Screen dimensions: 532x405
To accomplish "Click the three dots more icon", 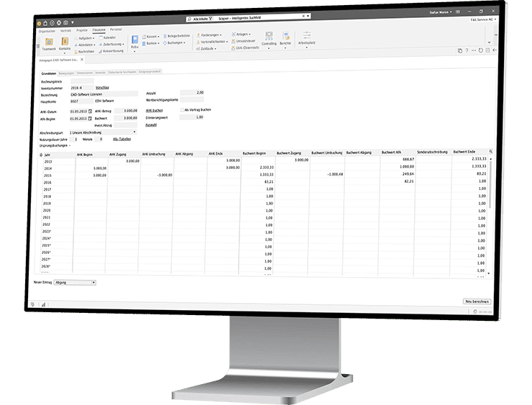I will [474, 50].
